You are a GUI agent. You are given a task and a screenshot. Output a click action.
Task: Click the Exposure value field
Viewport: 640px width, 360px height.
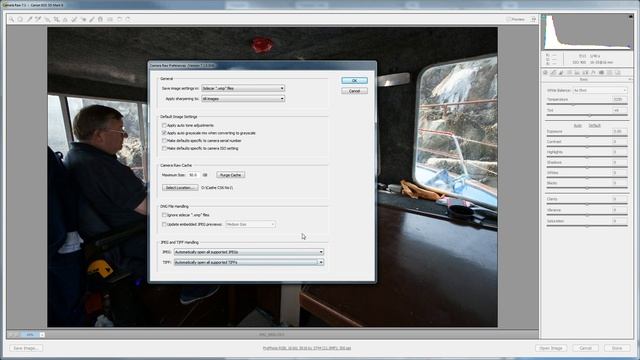click(619, 131)
